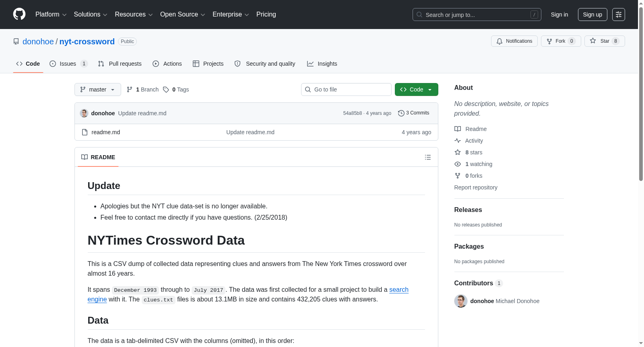Click the branch icon beside 1 Branch
The image size is (644, 347).
pyautogui.click(x=130, y=89)
